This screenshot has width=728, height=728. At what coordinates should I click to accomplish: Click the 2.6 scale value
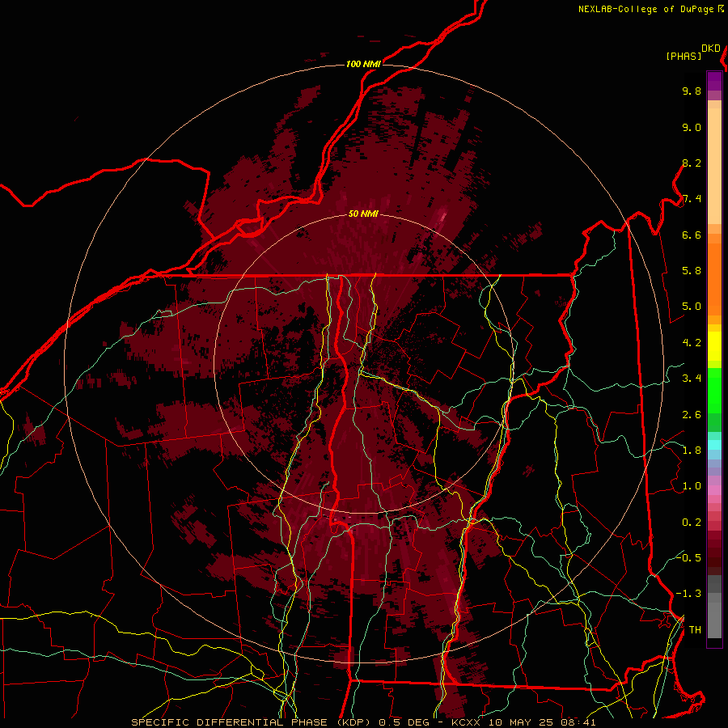click(692, 415)
